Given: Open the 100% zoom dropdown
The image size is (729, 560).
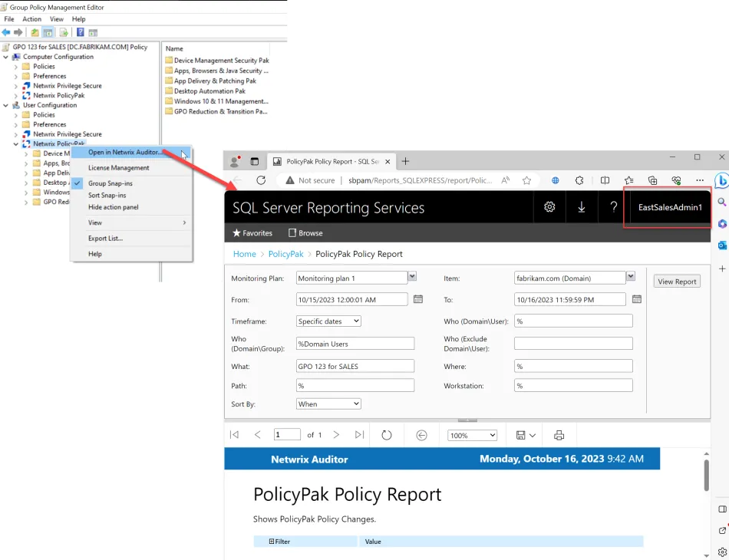Looking at the screenshot, I should 473,436.
